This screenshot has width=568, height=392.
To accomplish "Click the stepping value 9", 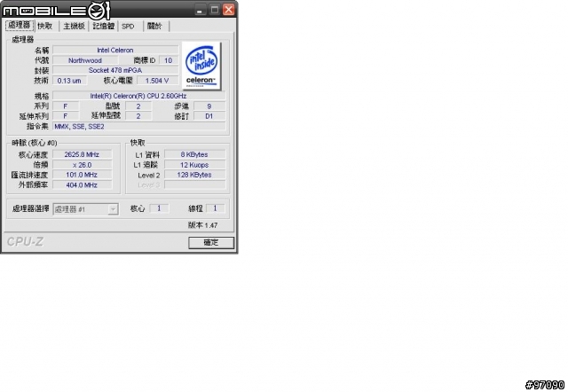I will [209, 106].
